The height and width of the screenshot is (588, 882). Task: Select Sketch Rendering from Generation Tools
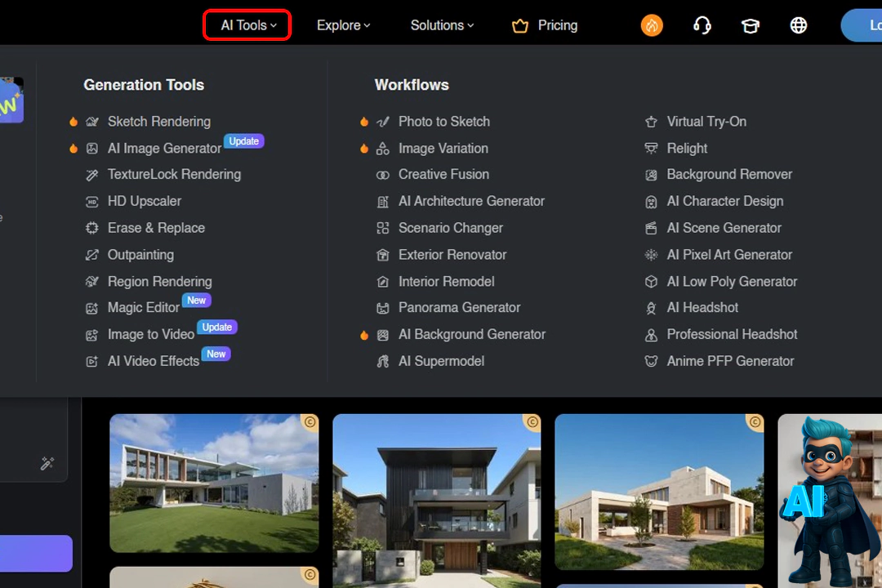(158, 122)
